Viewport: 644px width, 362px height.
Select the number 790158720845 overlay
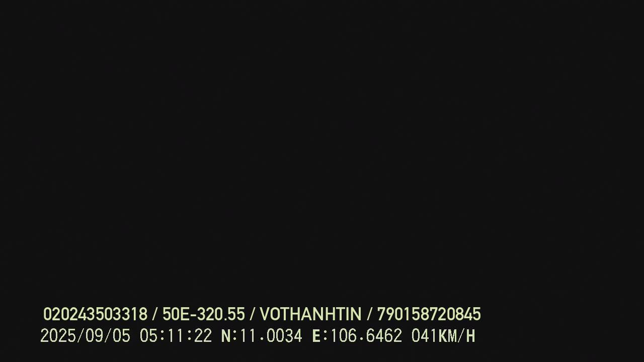click(429, 314)
